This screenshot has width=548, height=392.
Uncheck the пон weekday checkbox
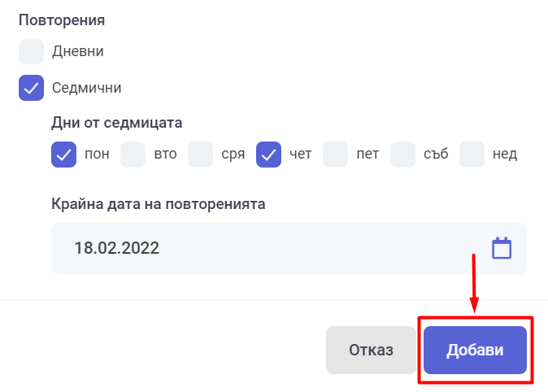(63, 155)
